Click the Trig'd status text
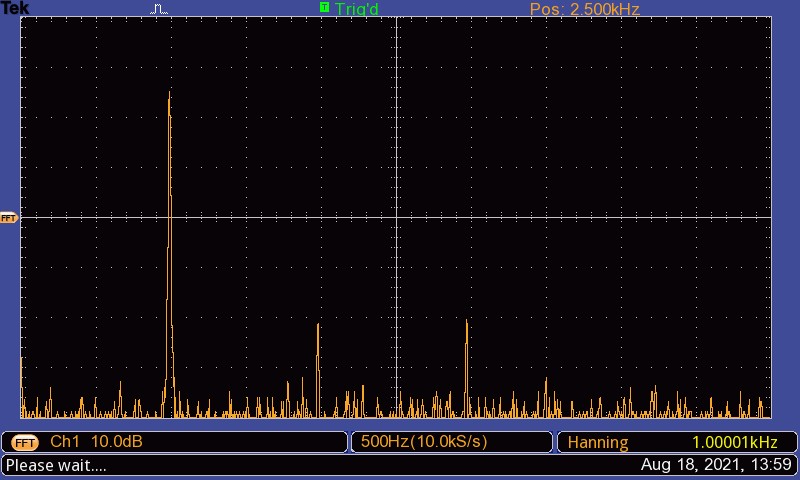The width and height of the screenshot is (800, 480). [x=357, y=9]
